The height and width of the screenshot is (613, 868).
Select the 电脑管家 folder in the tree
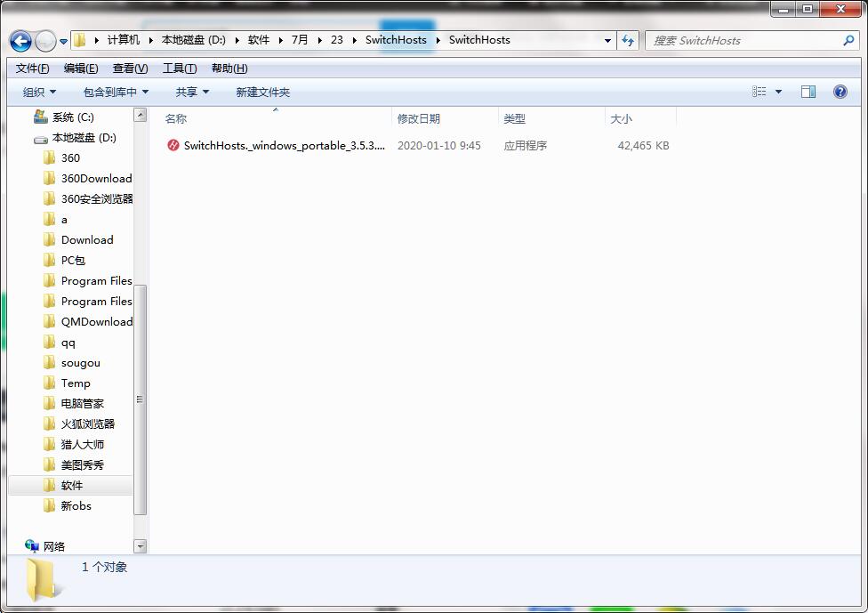[x=82, y=404]
